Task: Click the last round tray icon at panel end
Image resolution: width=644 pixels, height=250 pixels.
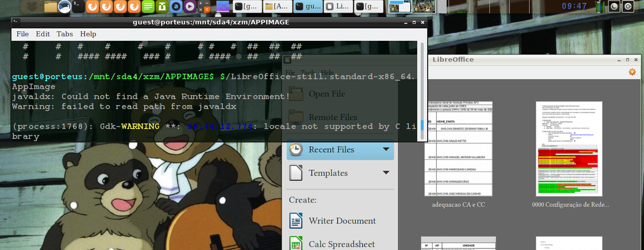Action: pyautogui.click(x=628, y=7)
